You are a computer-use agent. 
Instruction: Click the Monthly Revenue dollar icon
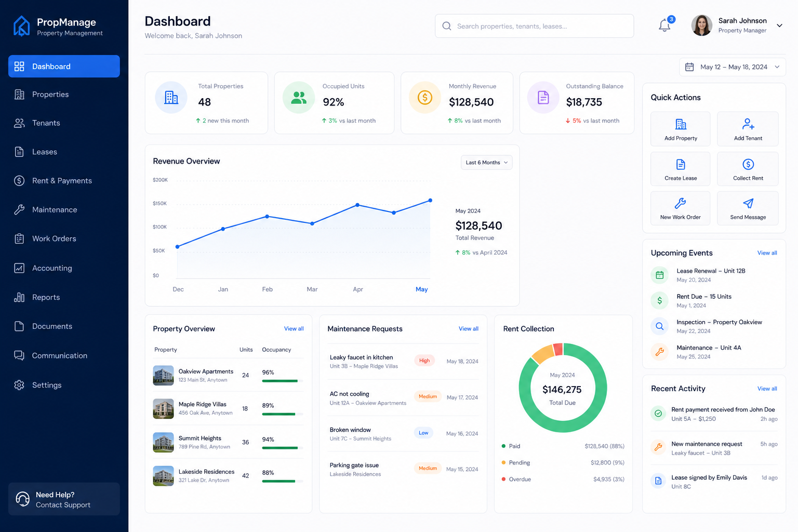coord(425,97)
